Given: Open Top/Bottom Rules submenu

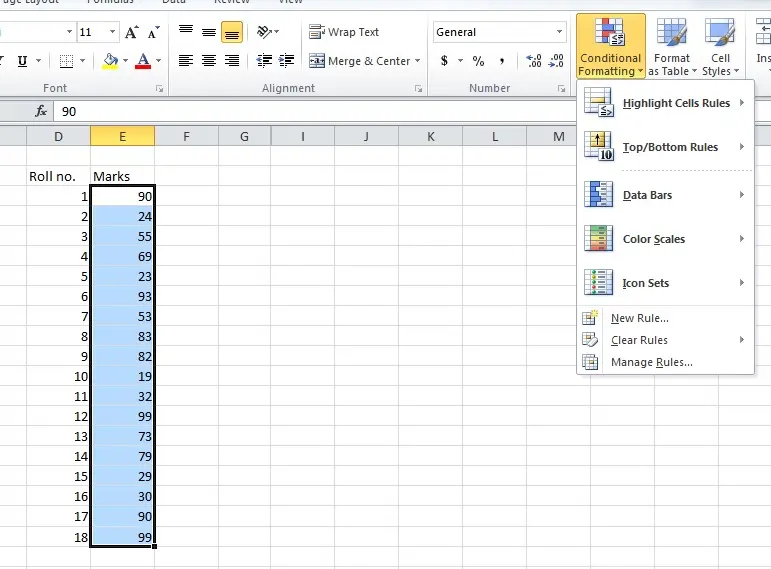Looking at the screenshot, I should [x=665, y=147].
